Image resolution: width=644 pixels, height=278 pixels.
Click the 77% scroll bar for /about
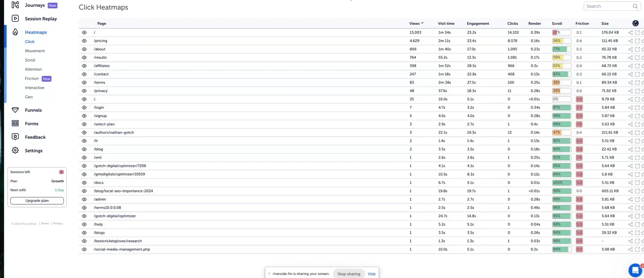[x=561, y=49]
